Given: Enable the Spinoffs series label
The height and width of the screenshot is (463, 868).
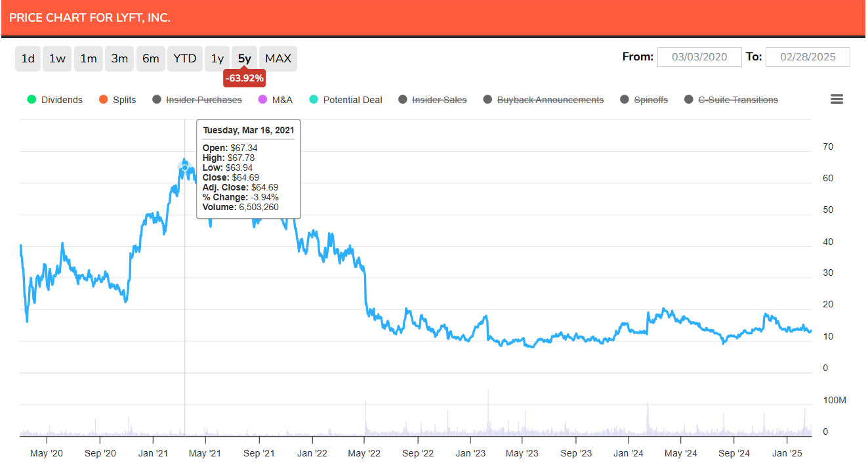Looking at the screenshot, I should [x=651, y=100].
